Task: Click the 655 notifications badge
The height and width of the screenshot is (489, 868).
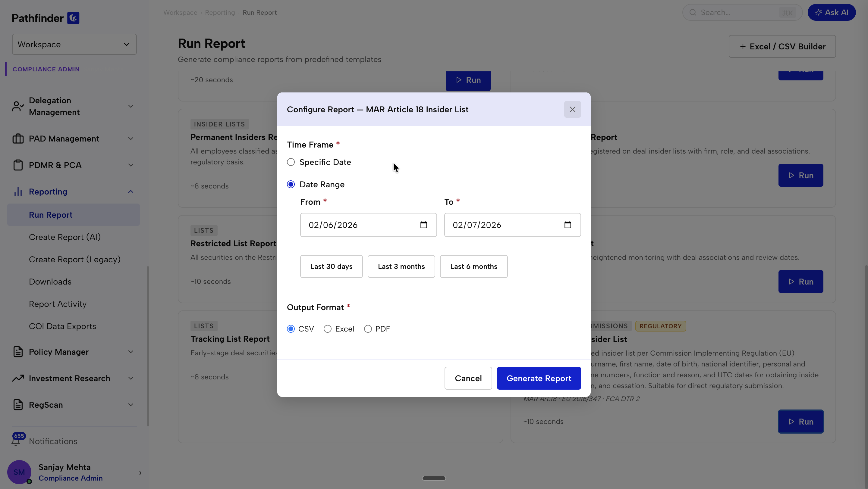Action: click(x=19, y=436)
